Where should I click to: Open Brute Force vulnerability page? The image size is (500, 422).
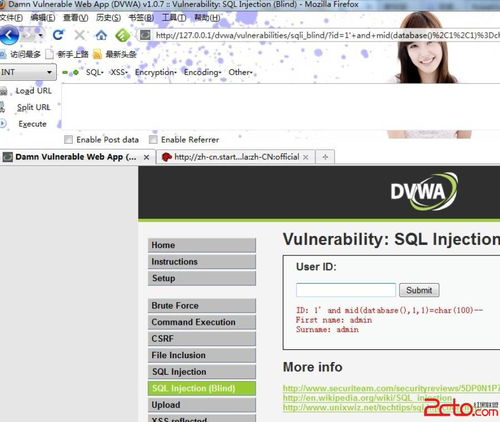(202, 306)
